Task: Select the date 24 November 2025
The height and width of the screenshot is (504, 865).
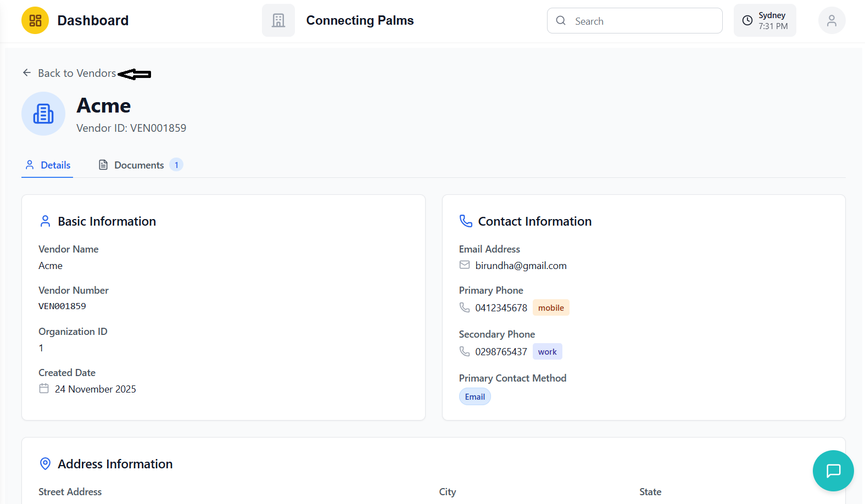Action: click(x=96, y=389)
